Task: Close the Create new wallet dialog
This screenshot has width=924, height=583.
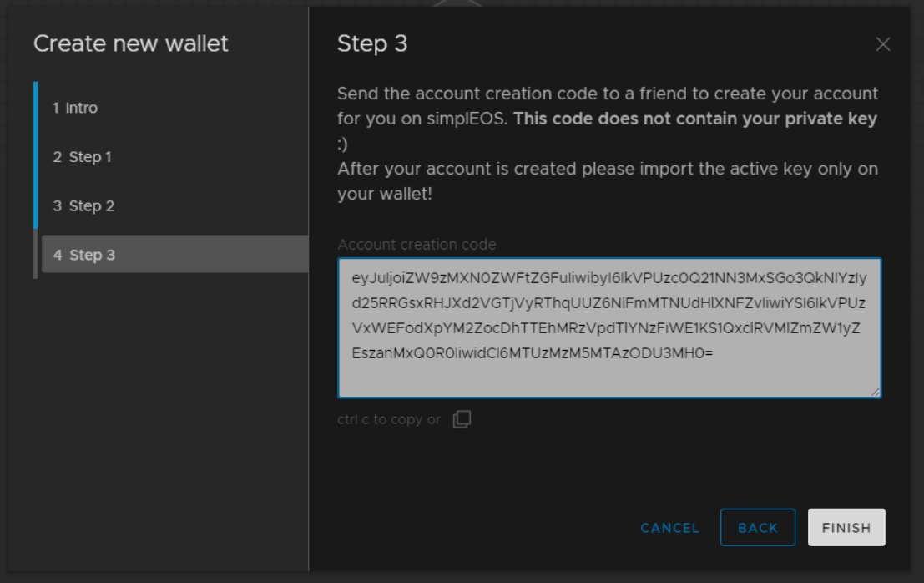Action: tap(882, 44)
